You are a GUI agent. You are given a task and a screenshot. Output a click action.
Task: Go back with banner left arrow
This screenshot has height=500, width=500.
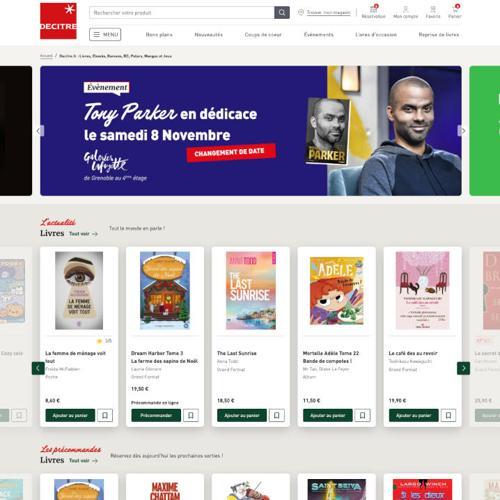pos(40,131)
